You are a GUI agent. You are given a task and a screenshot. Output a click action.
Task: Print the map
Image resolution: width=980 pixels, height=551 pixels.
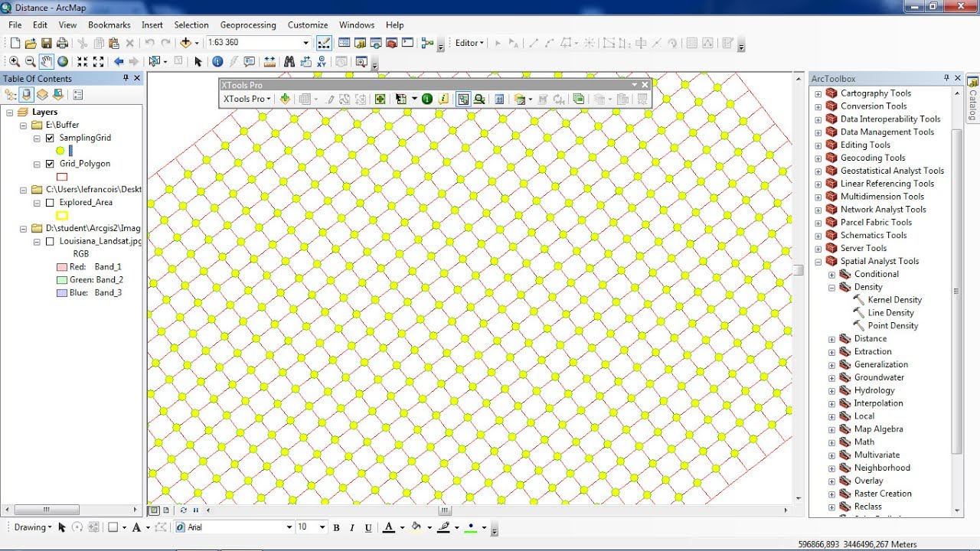click(x=62, y=44)
